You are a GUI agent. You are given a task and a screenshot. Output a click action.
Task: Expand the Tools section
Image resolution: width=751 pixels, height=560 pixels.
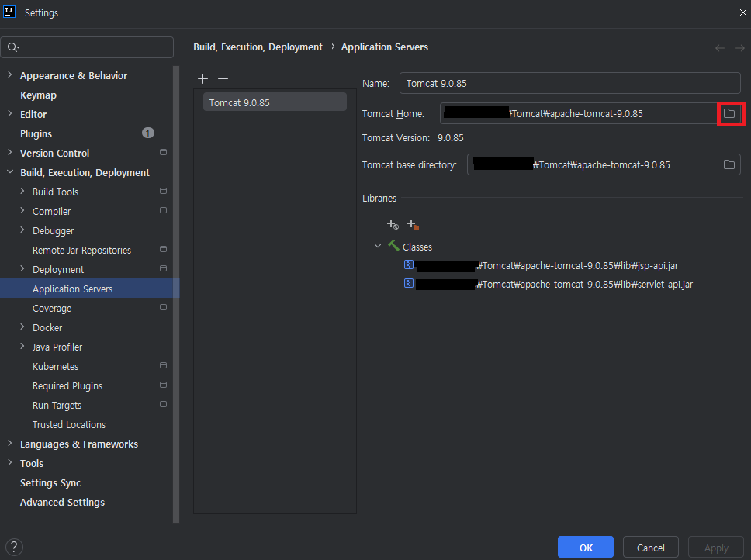(10, 462)
